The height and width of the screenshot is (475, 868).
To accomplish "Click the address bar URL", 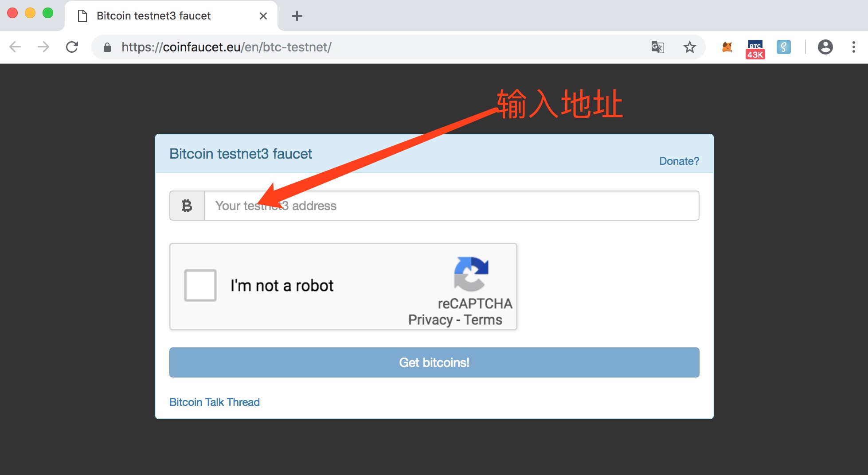I will pos(227,47).
